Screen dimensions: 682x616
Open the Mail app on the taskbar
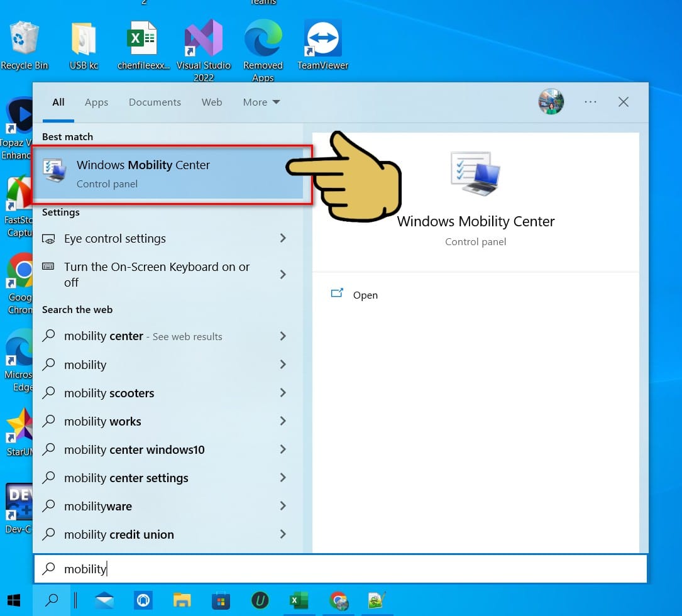104,600
